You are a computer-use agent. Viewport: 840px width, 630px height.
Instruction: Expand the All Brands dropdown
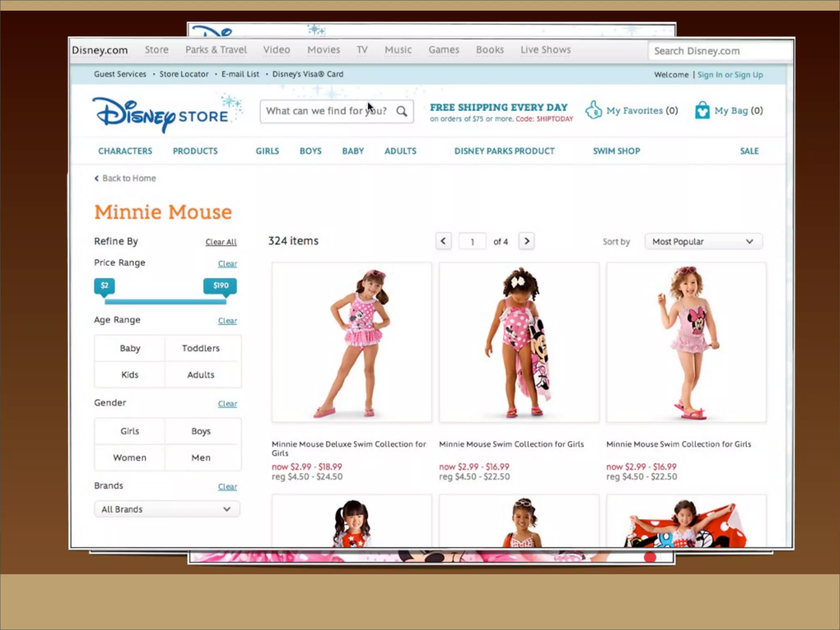(x=167, y=509)
